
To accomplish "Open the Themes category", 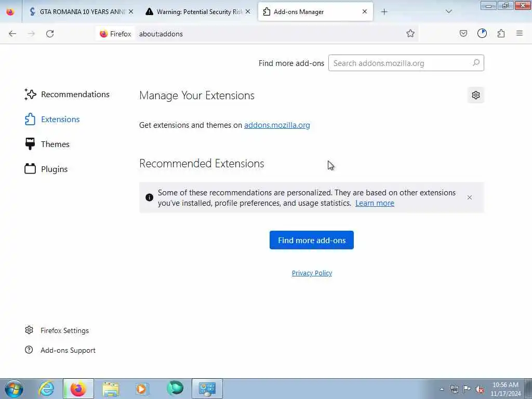I will tap(47, 144).
